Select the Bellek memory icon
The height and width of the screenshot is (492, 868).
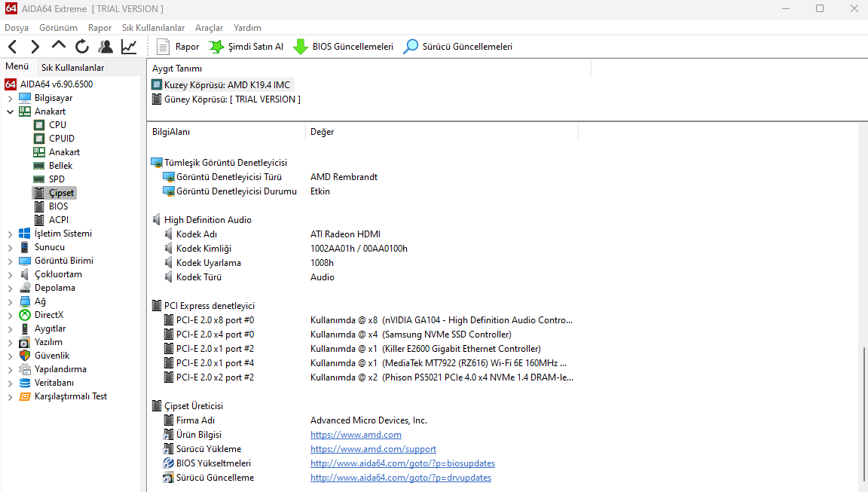(38, 166)
